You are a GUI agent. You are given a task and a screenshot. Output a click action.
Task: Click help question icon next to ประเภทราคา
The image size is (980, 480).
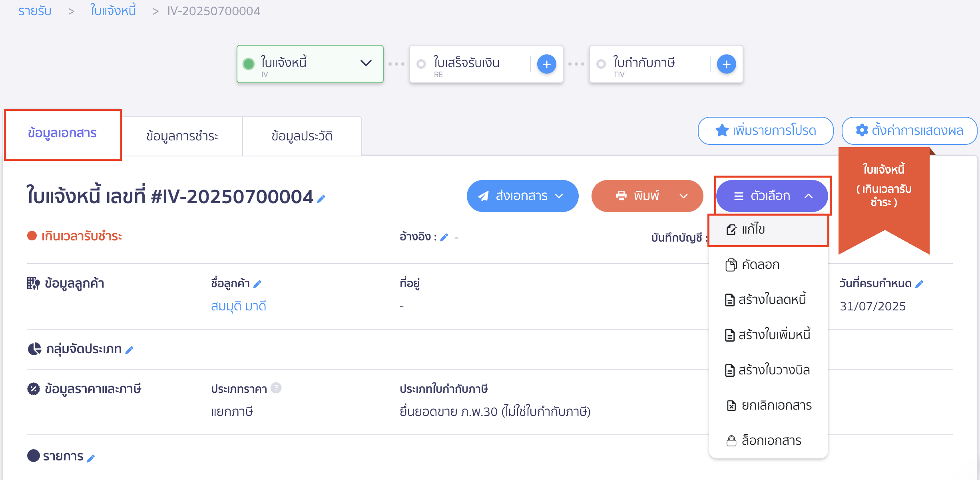(x=276, y=388)
